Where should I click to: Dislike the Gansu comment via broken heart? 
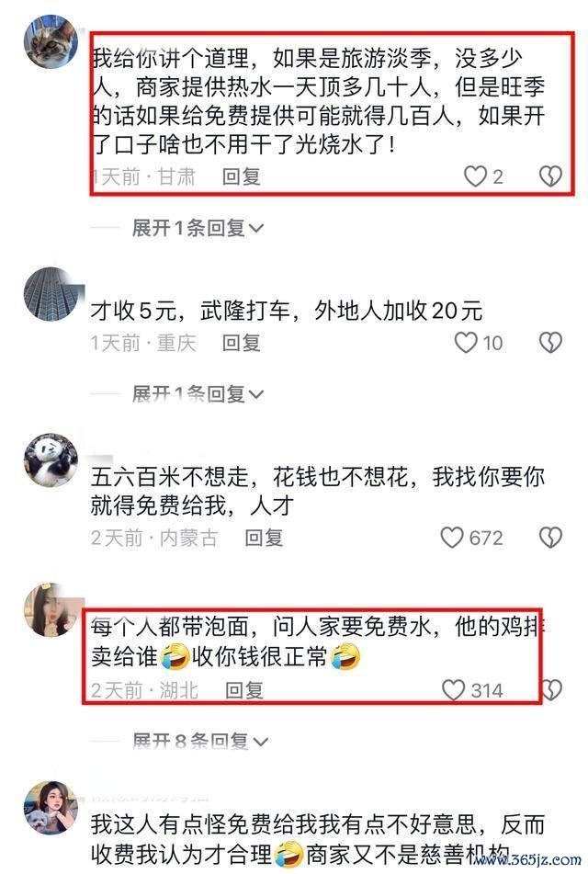tap(550, 176)
